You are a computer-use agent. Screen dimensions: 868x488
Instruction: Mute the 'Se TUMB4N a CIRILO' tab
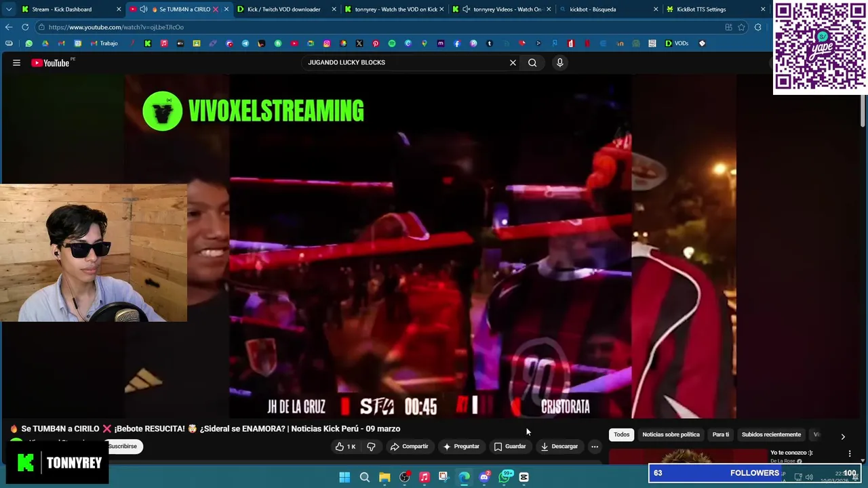point(143,9)
